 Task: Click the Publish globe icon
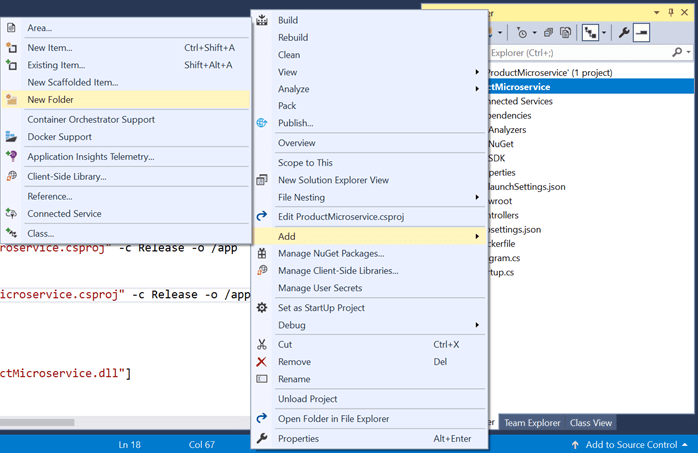click(262, 123)
